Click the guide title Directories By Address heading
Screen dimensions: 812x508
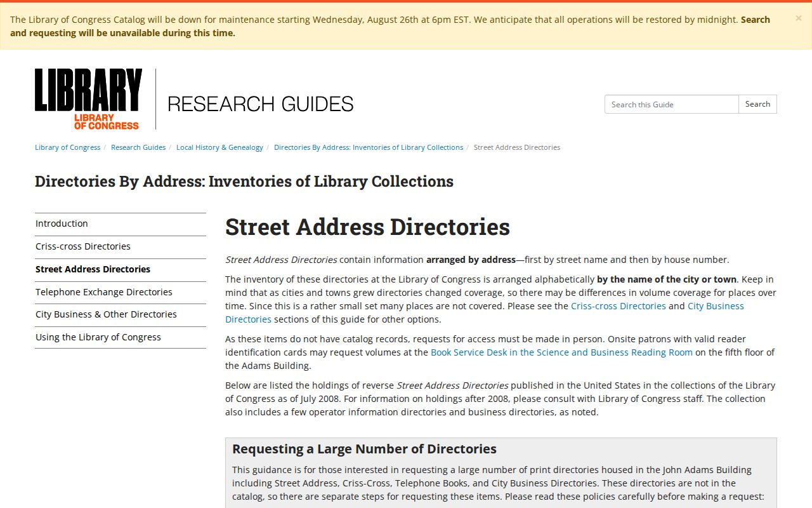pyautogui.click(x=244, y=182)
